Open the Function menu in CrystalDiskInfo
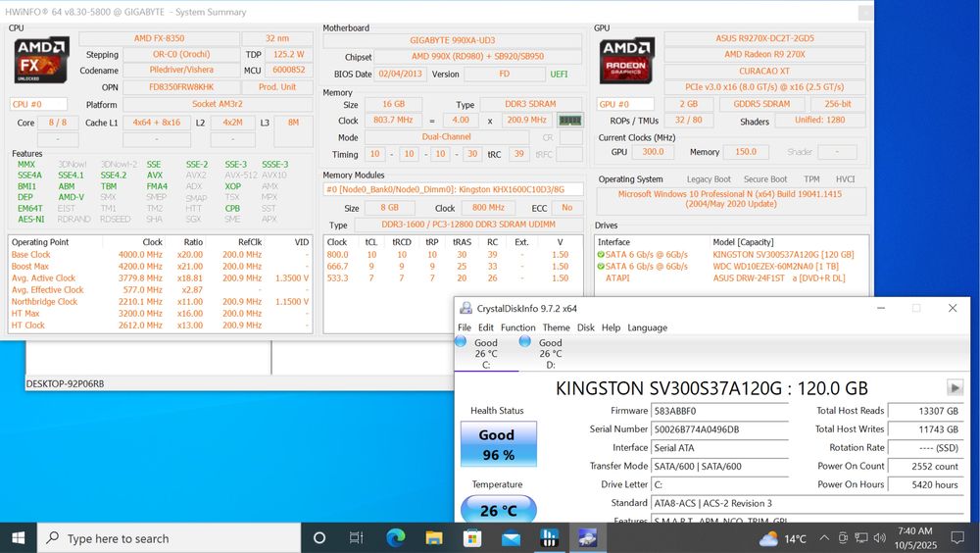 coord(518,327)
